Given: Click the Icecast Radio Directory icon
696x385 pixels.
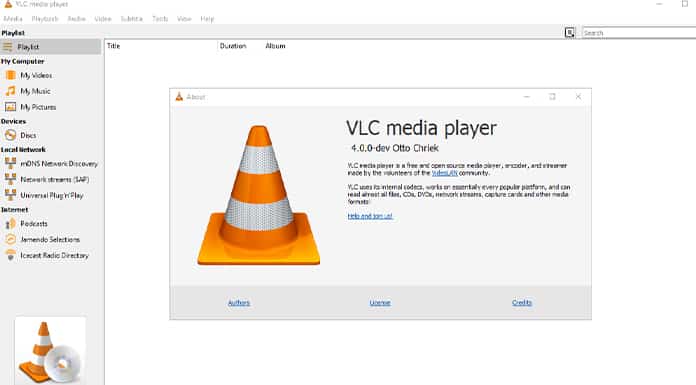Looking at the screenshot, I should [11, 255].
